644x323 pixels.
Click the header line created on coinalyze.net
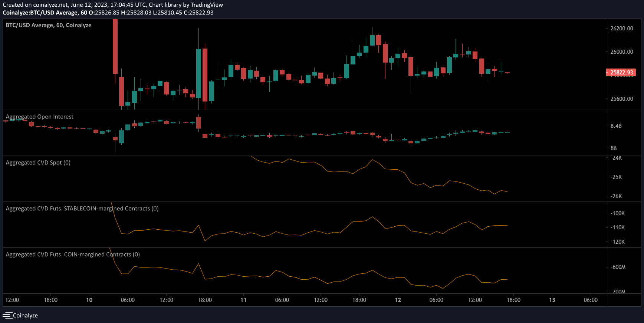pos(113,5)
